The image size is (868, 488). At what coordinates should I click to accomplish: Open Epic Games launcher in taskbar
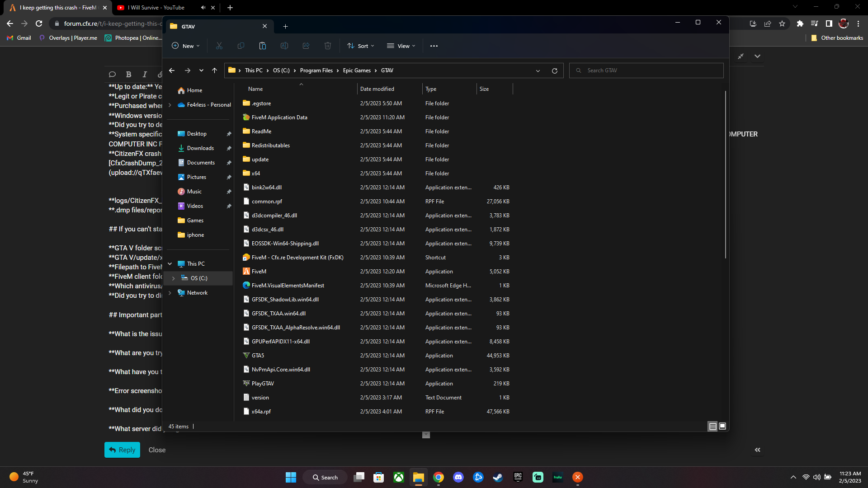coord(518,477)
